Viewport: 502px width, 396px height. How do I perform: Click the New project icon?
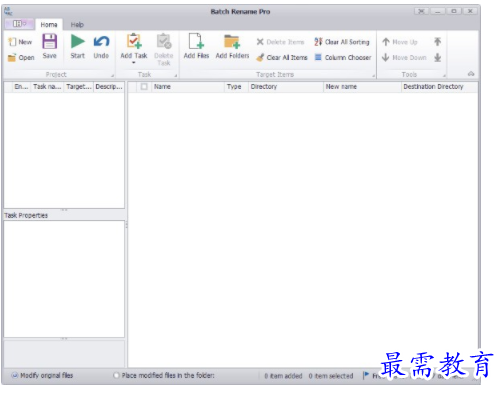12,42
